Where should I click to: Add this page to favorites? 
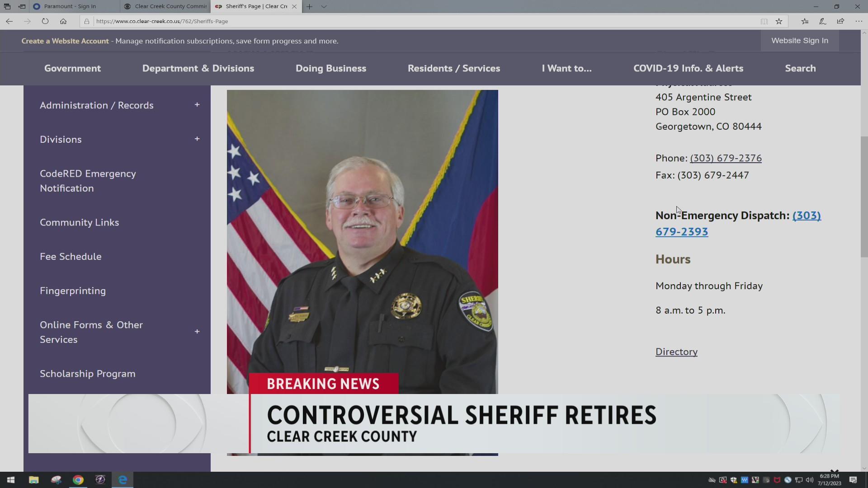click(x=779, y=21)
